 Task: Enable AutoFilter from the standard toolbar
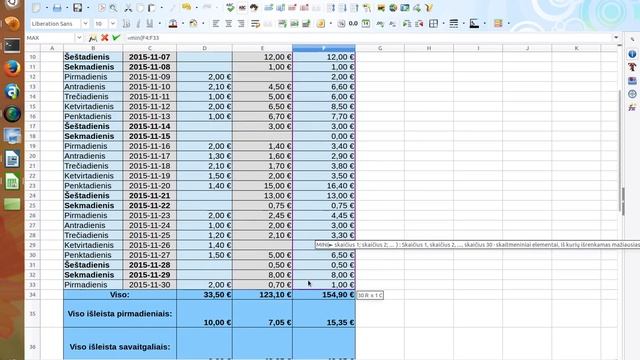[x=367, y=8]
